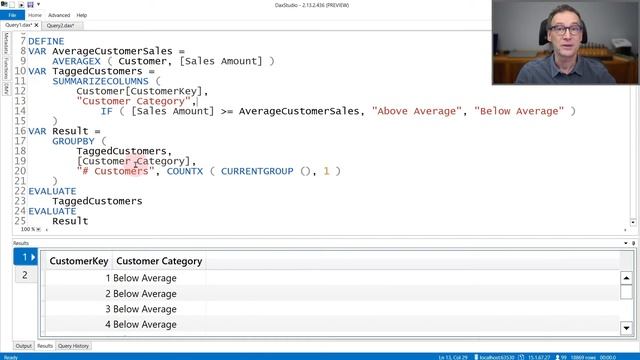Click AVERAGEX function on line 9
Viewport: 640px width, 360px height.
(76, 61)
